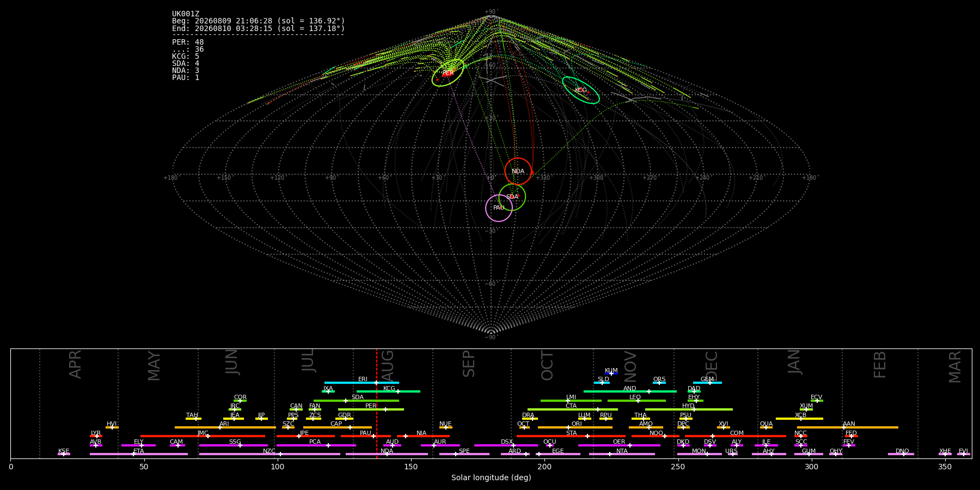The height and width of the screenshot is (490, 980).
Task: Click the PER radiant ellipse on the sky map
Action: [x=448, y=72]
